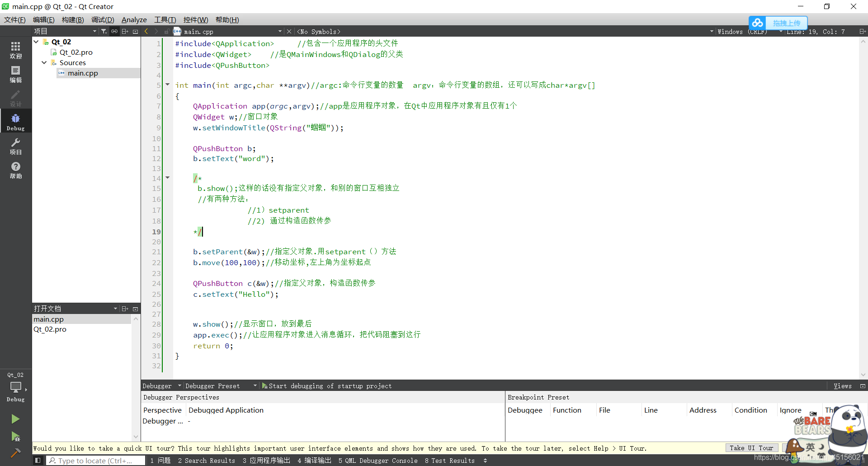Fold the comment block at line 14
Image resolution: width=868 pixels, height=466 pixels.
pos(167,178)
